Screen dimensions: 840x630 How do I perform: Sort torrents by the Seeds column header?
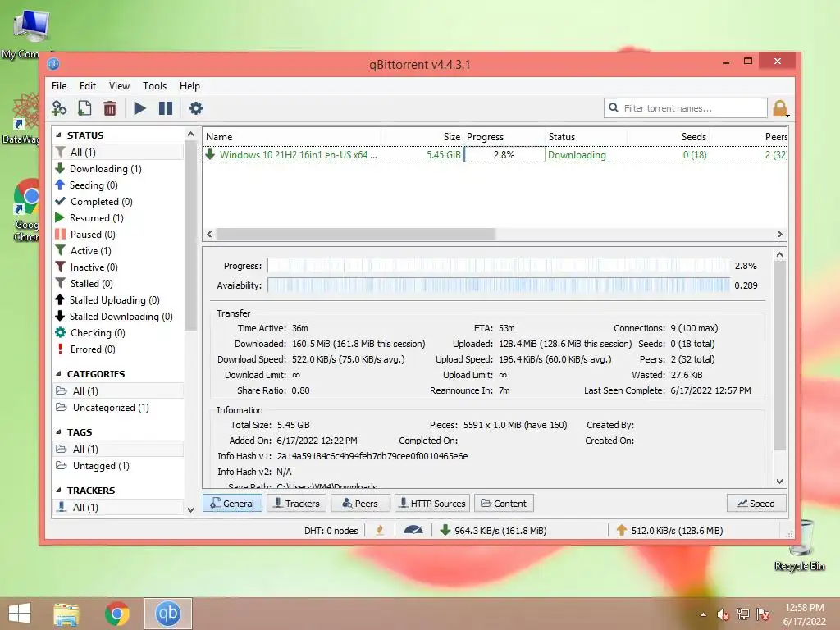point(668,137)
